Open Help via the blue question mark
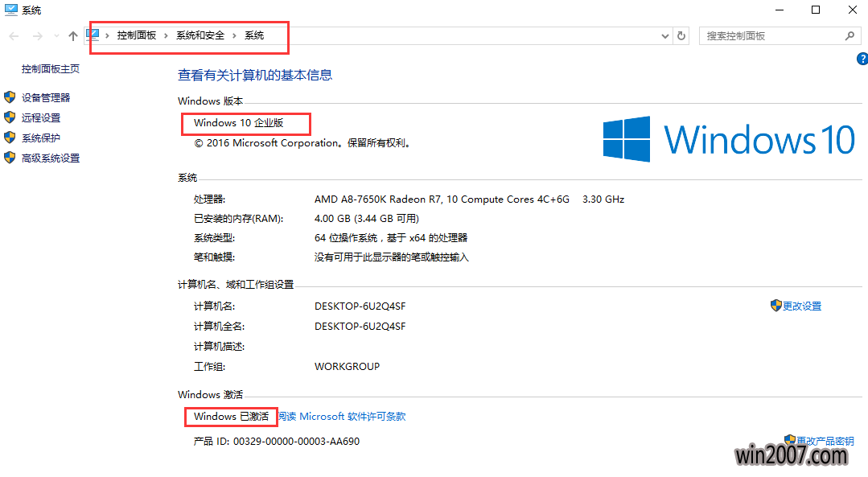The image size is (868, 477). (x=861, y=59)
